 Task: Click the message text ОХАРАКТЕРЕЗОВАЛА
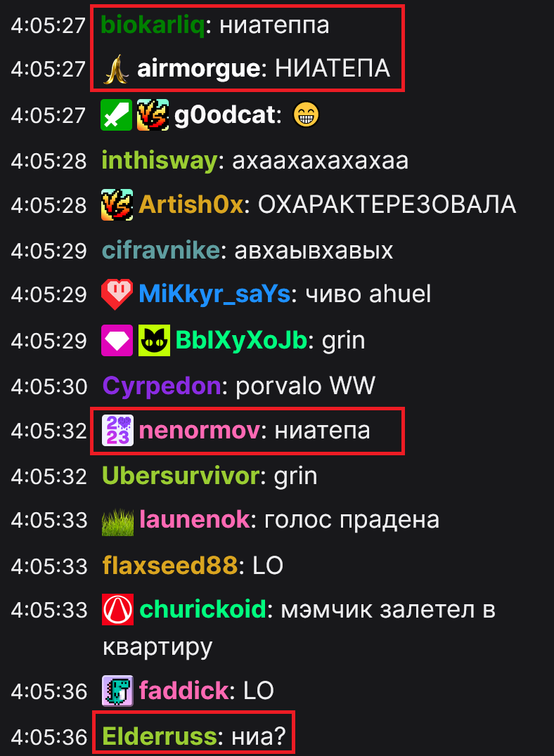tap(387, 205)
